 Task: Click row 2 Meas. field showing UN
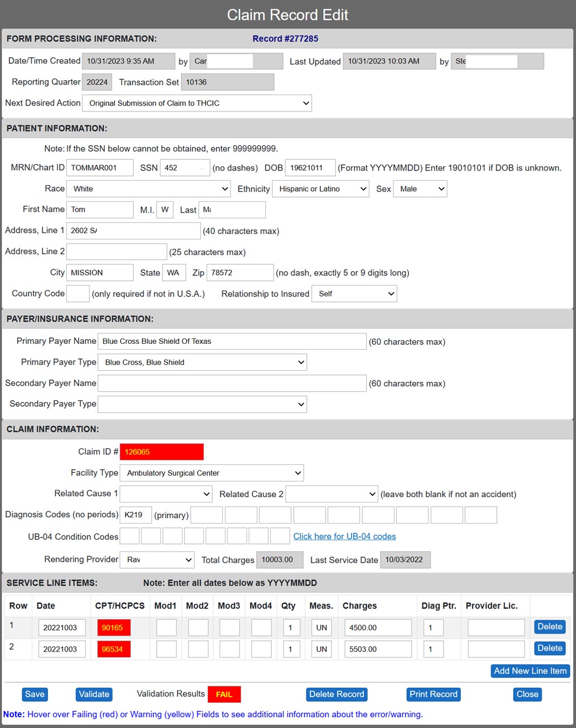pyautogui.click(x=321, y=649)
